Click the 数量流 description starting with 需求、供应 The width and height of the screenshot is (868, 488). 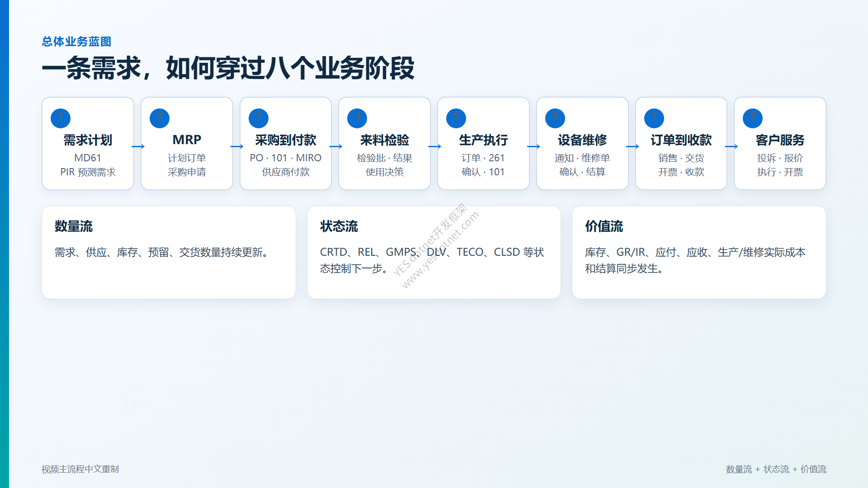[163, 252]
